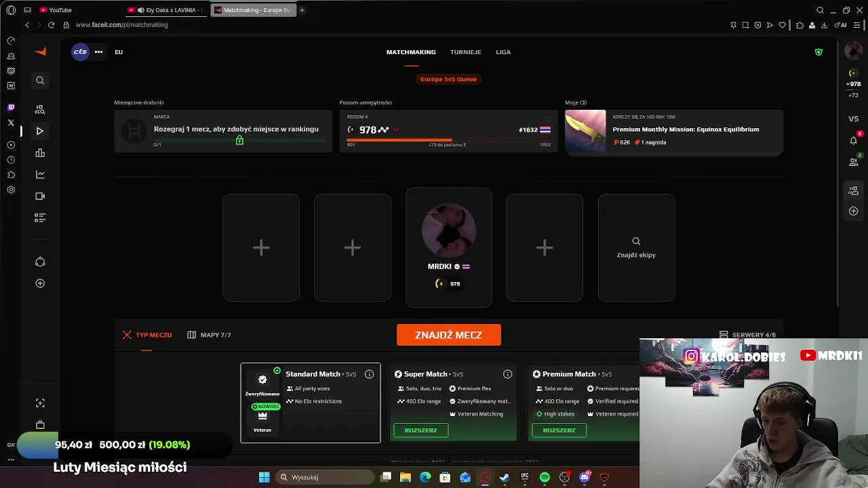Viewport: 868px width, 488px height.
Task: Click ROZSZERZ under Super Match
Action: point(421,430)
